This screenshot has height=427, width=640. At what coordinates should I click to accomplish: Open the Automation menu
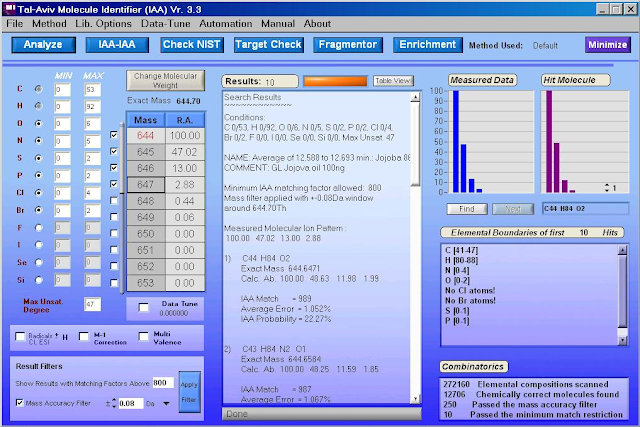[226, 24]
